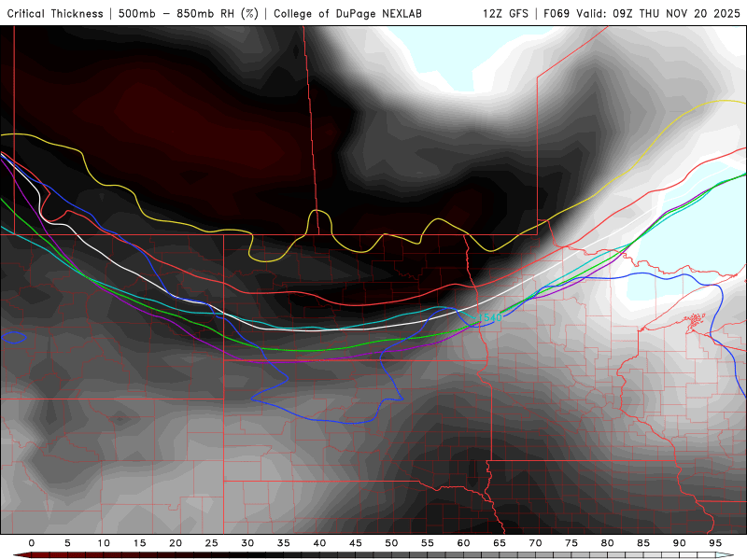This screenshot has width=747, height=560.
Task: Click the white right arrow end of the color bar
Action: [725, 555]
